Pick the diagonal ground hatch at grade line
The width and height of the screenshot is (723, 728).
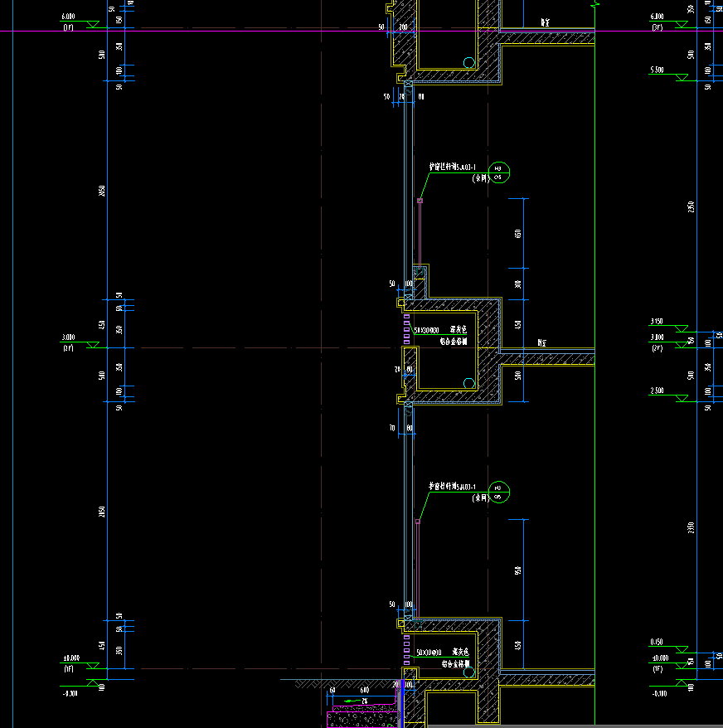click(346, 684)
